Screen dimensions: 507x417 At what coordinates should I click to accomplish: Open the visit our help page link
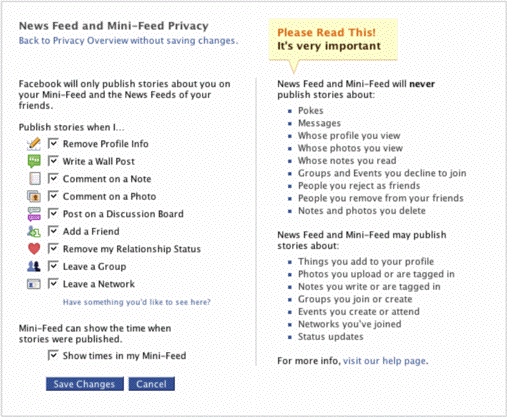pos(384,361)
